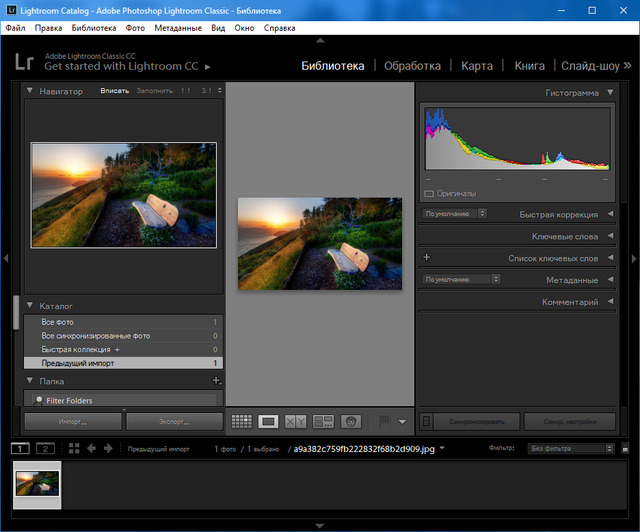Switch to Grid view in toolbar
This screenshot has height=532, width=640.
tap(241, 422)
